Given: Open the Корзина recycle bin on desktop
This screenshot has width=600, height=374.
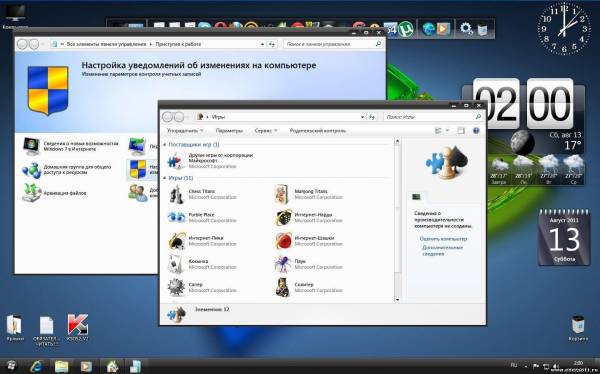Looking at the screenshot, I should click(x=578, y=328).
